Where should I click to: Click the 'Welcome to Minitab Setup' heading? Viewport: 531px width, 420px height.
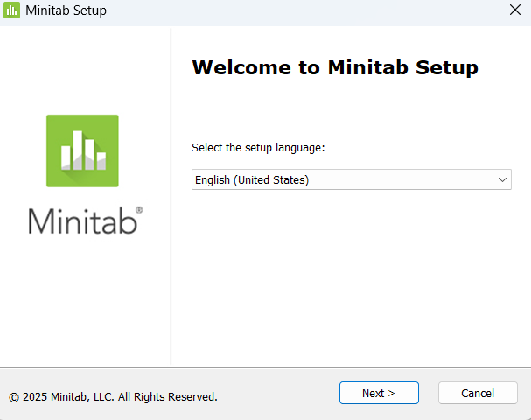pos(335,67)
